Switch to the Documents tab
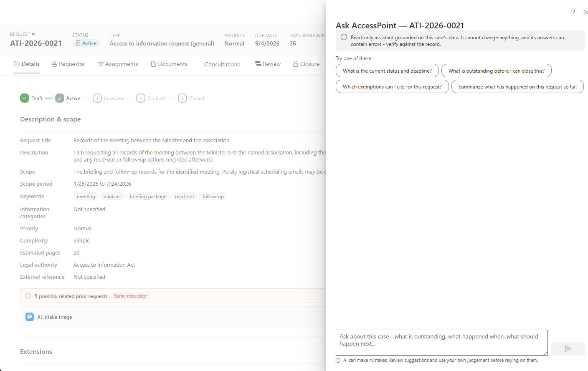 tap(169, 64)
